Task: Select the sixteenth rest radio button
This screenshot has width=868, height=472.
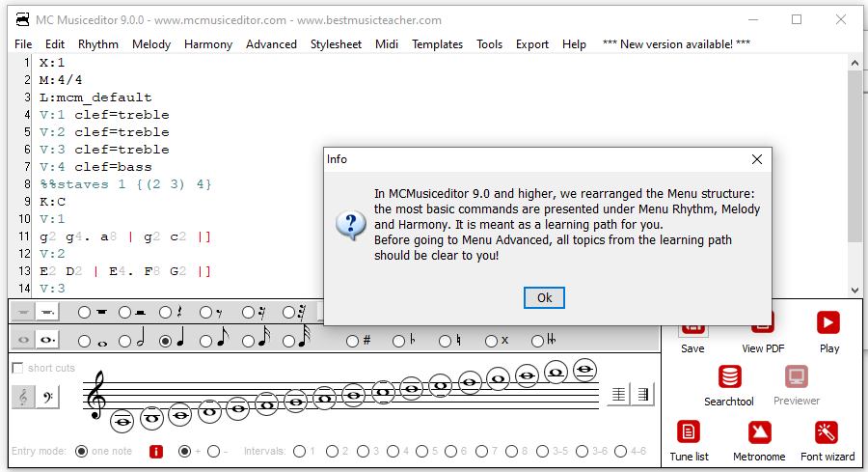Action: tap(248, 313)
